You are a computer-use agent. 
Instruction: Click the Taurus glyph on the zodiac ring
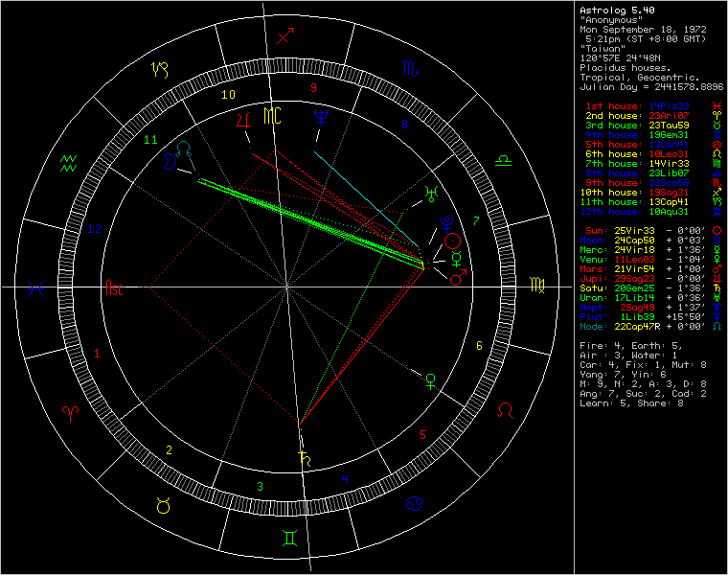(163, 505)
